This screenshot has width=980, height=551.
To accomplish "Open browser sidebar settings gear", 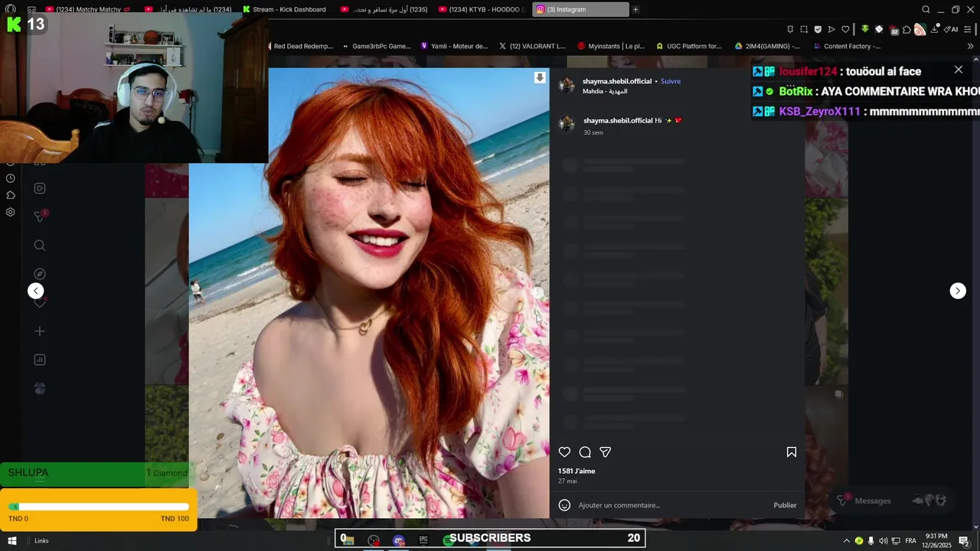I will click(x=11, y=212).
